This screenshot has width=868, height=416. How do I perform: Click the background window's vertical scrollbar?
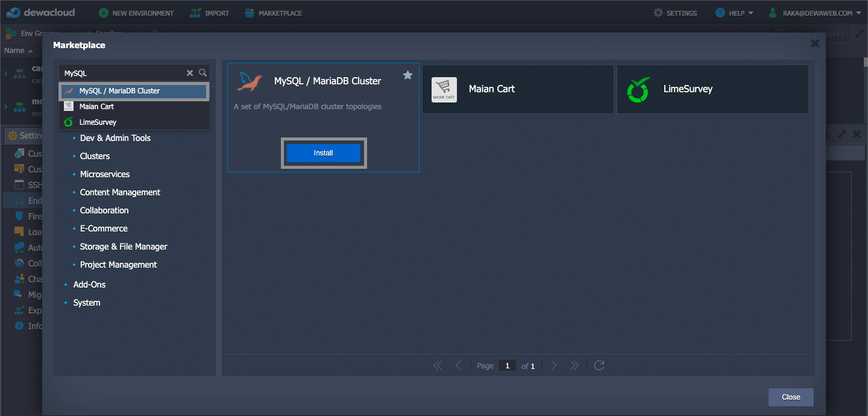point(866,62)
